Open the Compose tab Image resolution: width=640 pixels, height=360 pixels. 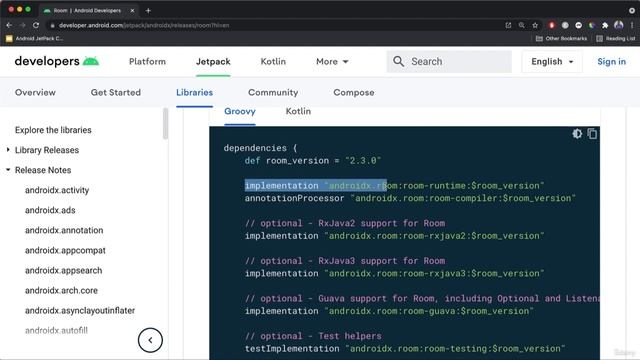pos(353,93)
